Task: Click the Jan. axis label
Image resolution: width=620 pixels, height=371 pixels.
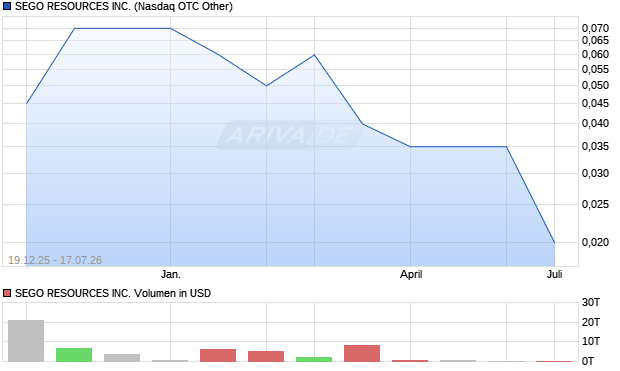Action: coord(170,274)
